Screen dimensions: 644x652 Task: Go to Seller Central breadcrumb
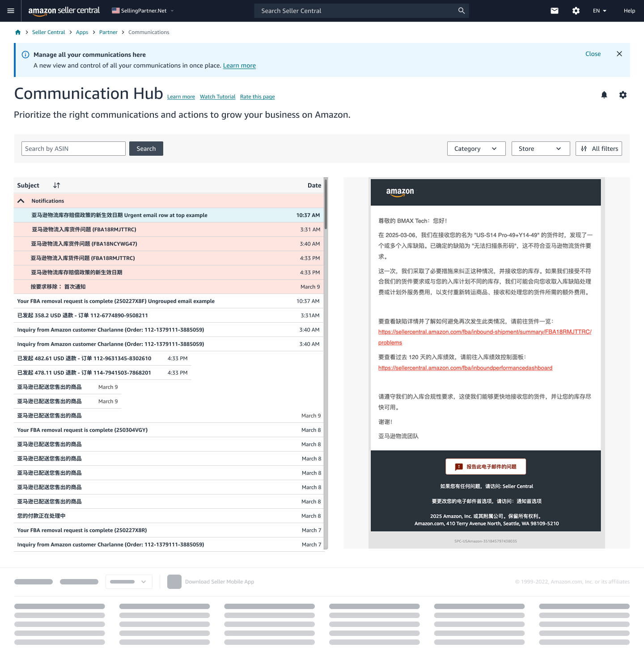pyautogui.click(x=48, y=32)
